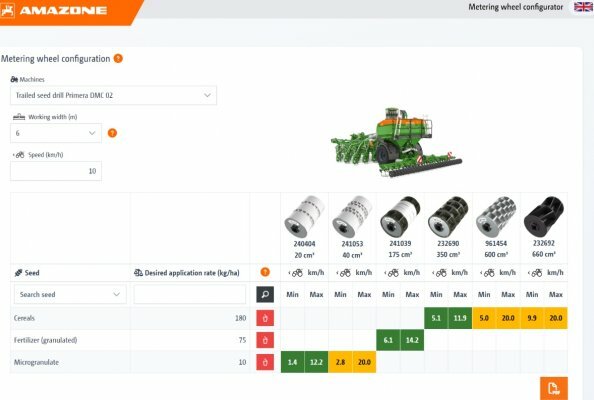
Task: Click the Amazone logo
Action: 54,10
